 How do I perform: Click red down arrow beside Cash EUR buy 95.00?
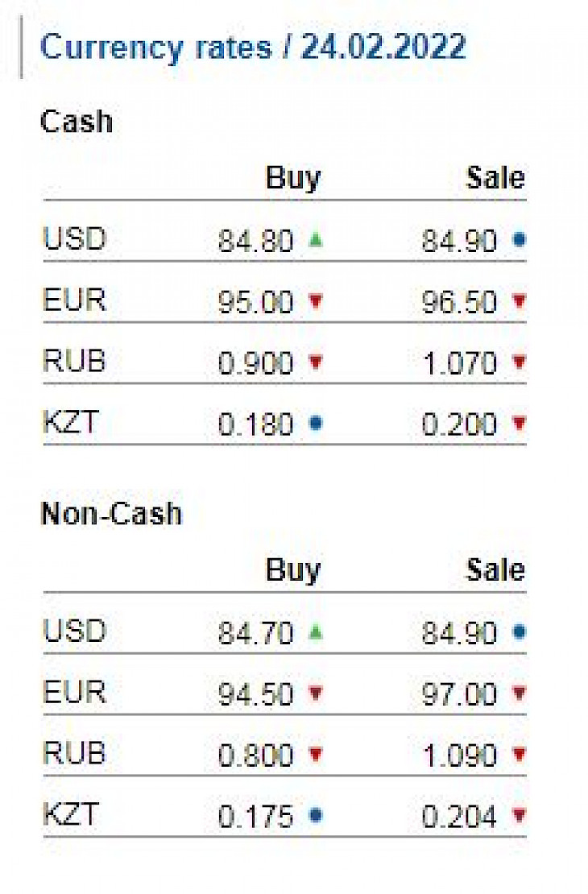click(316, 300)
